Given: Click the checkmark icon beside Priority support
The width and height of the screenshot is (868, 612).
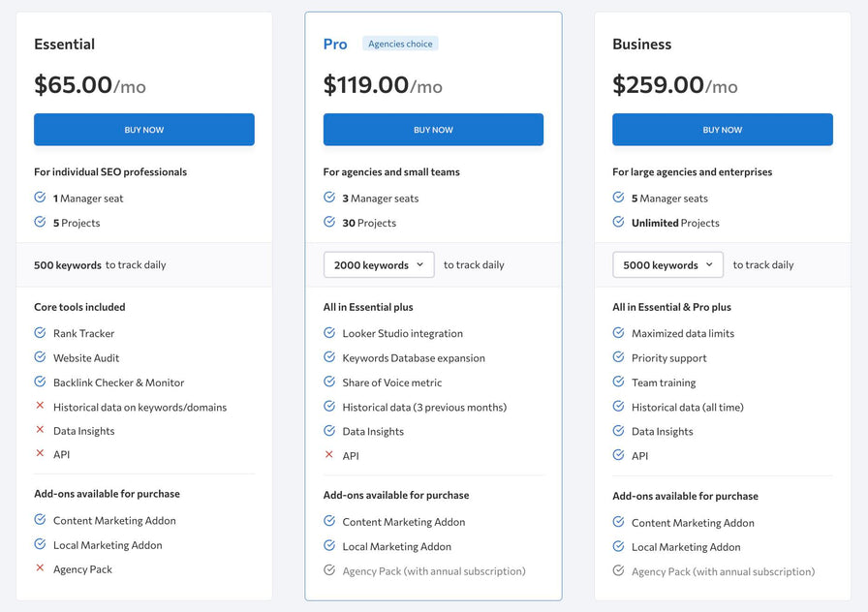Looking at the screenshot, I should [618, 357].
